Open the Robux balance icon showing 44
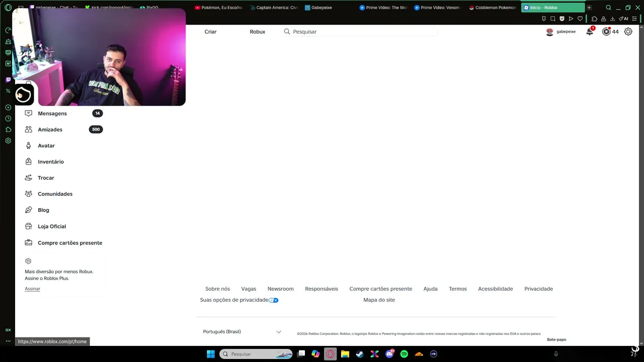Image resolution: width=644 pixels, height=362 pixels. pyautogui.click(x=606, y=32)
